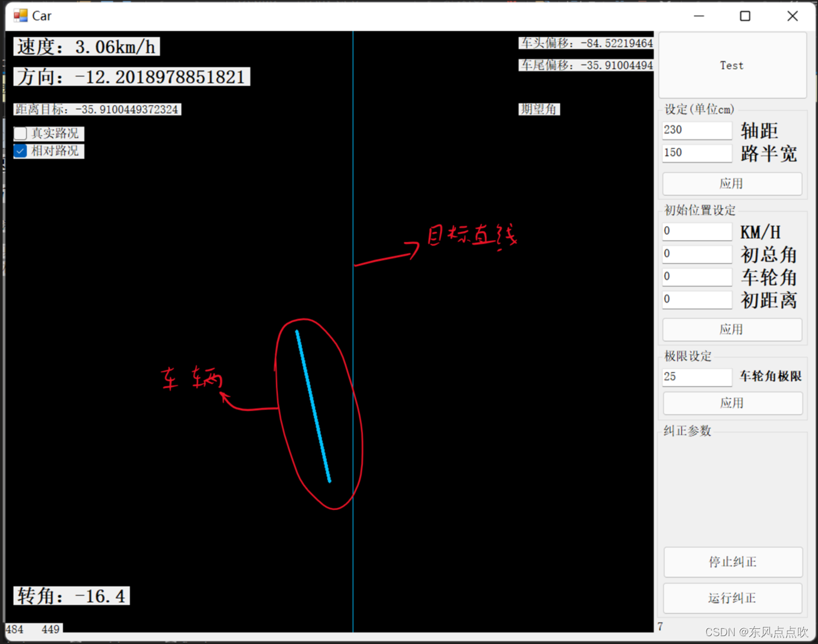Viewport: 818px width, 644px height.
Task: Click the blue vehicle line in the canvas
Action: [x=313, y=406]
